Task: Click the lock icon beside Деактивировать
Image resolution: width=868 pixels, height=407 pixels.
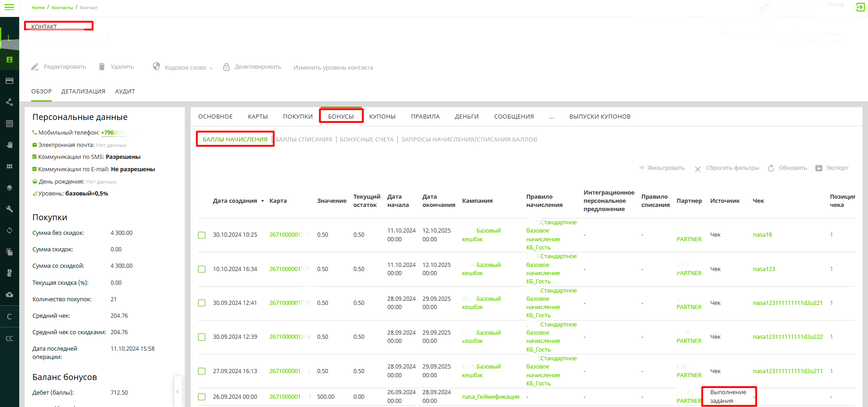Action: tap(226, 67)
